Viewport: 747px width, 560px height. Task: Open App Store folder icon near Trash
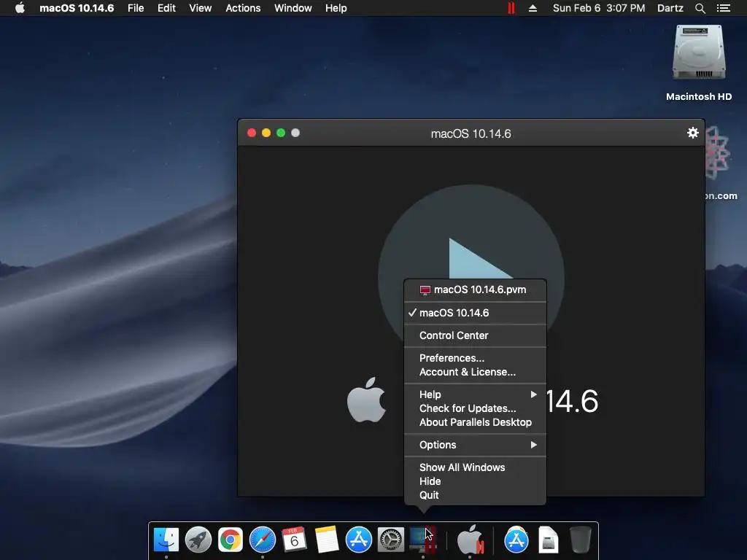pyautogui.click(x=516, y=540)
